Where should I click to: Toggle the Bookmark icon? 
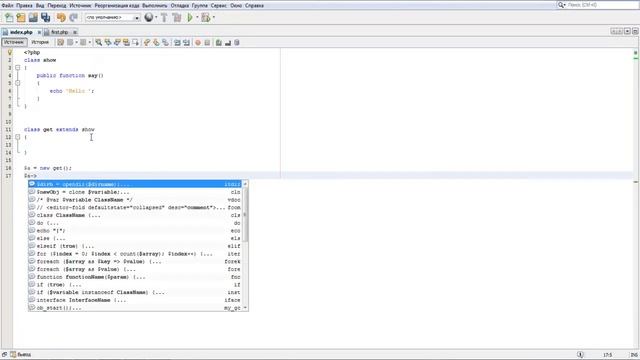[165, 42]
